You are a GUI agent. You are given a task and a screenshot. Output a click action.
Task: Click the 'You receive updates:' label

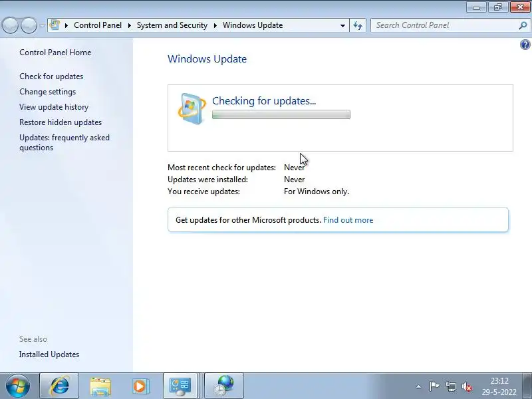tap(203, 192)
